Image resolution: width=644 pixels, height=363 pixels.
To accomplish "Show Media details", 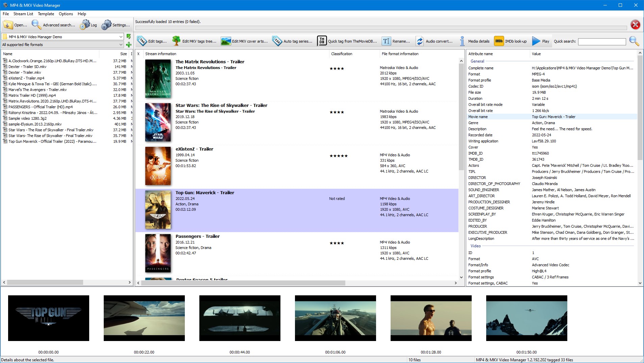I will (474, 41).
